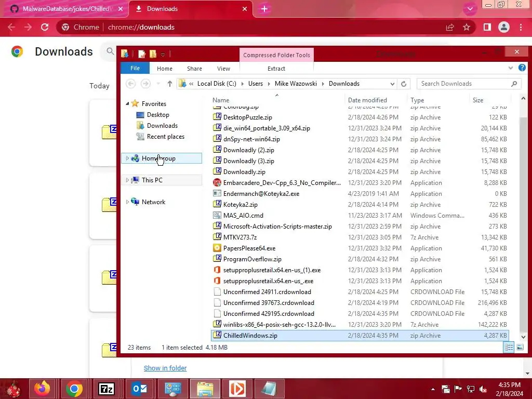The width and height of the screenshot is (532, 399).
Task: Switch to the Home ribbon tab
Action: pyautogui.click(x=165, y=69)
